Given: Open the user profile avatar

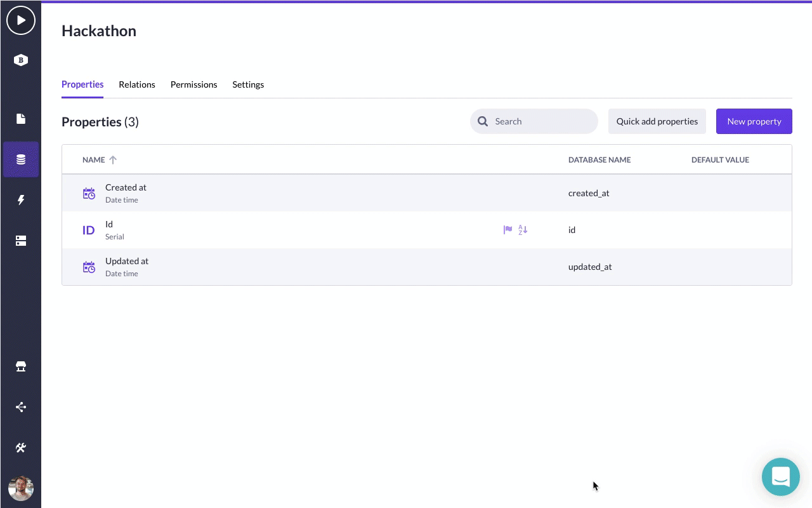Looking at the screenshot, I should click(21, 488).
